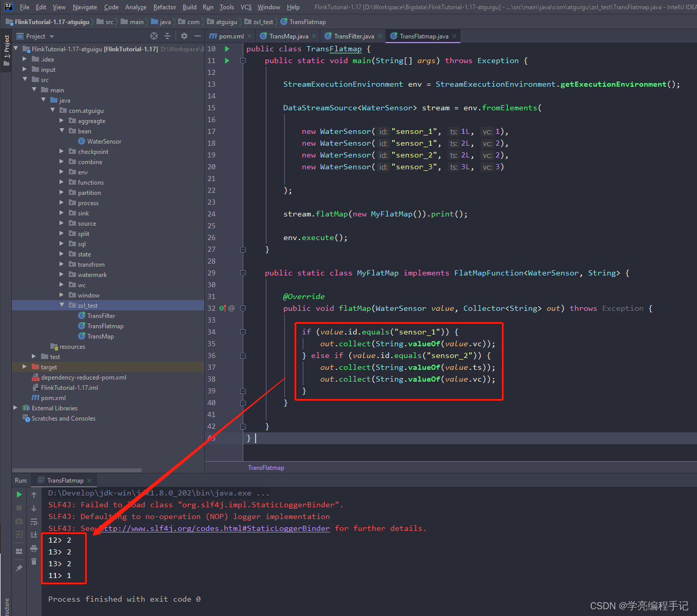Expand the aggreagte package
This screenshot has width=697, height=616.
tap(62, 121)
